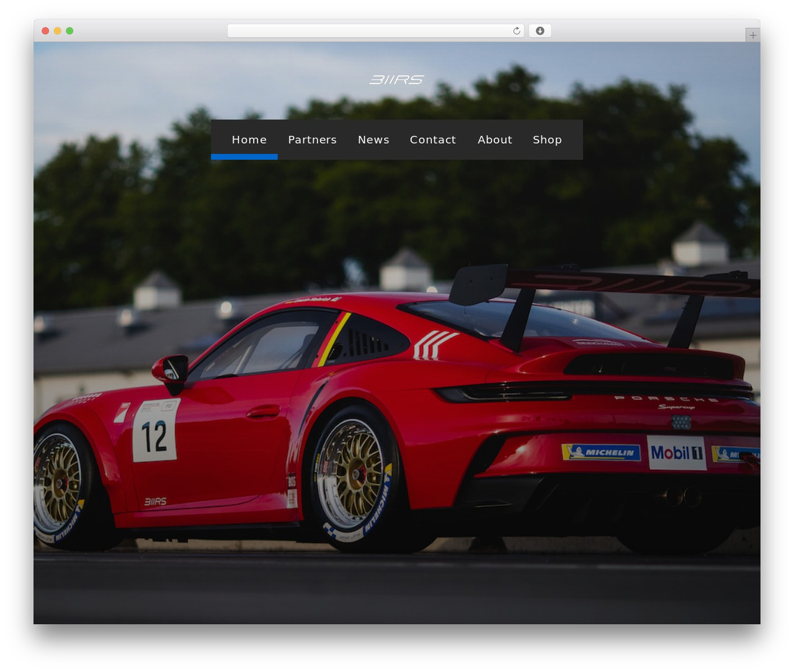
Task: Maximize the window using the green button
Action: 69,31
